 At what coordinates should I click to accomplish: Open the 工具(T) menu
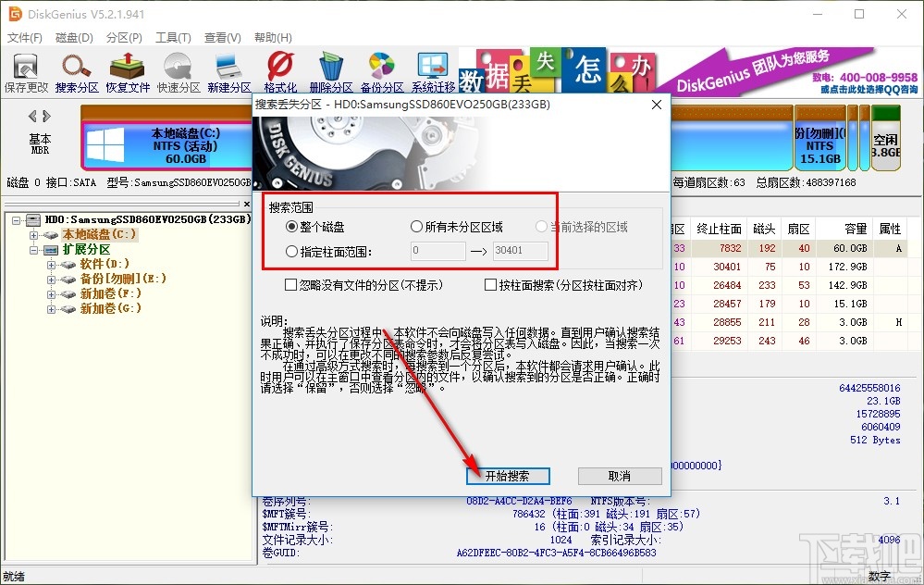tap(173, 38)
